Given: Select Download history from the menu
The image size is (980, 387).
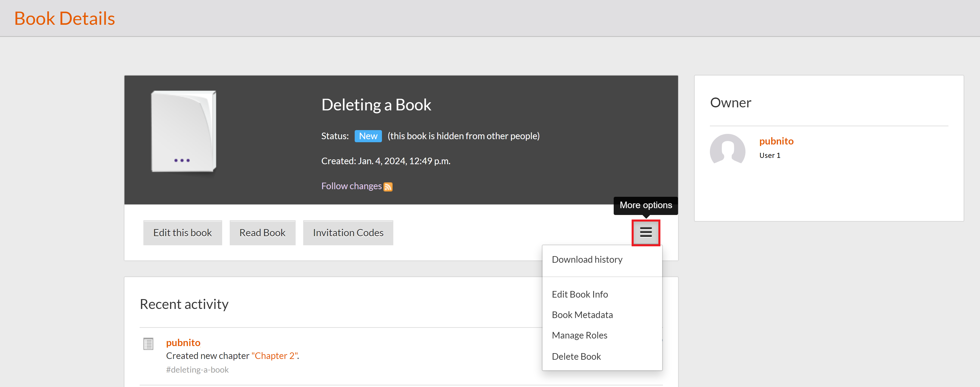Looking at the screenshot, I should pyautogui.click(x=587, y=259).
